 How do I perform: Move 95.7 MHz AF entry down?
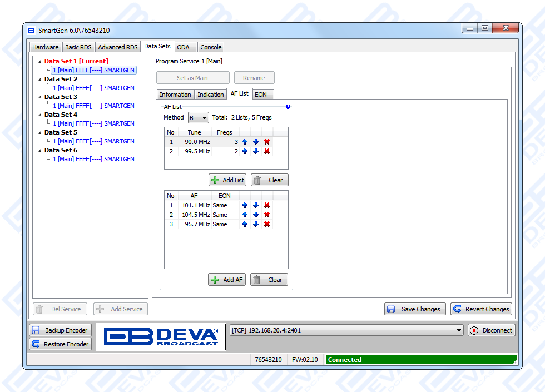point(256,224)
